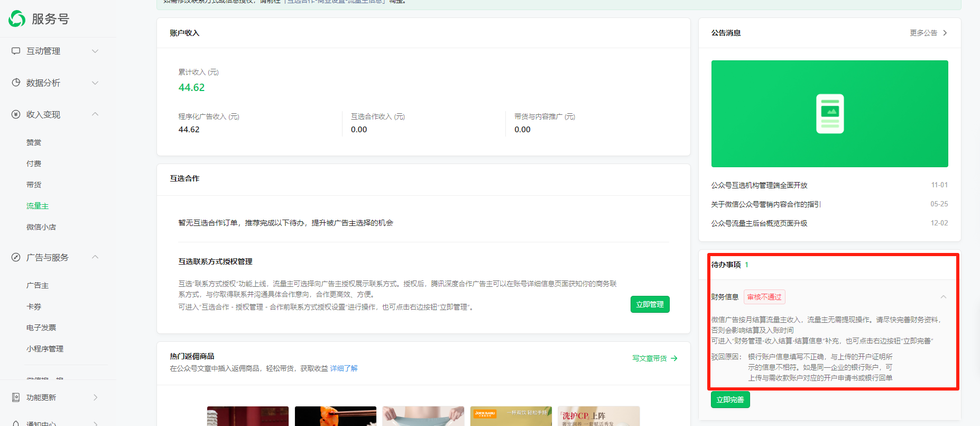Click the 立即完善 green button

730,400
